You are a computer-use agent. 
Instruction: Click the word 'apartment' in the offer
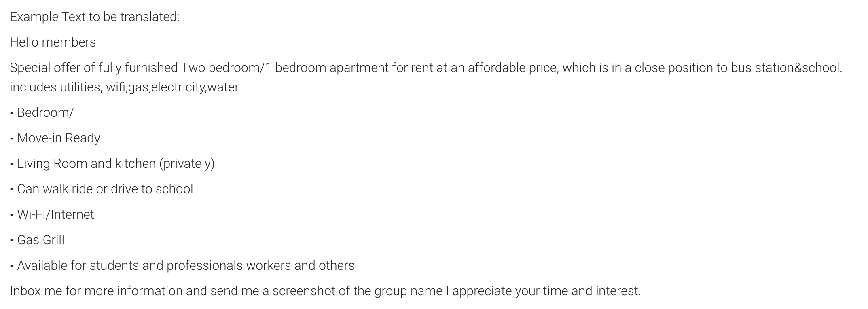tap(359, 68)
